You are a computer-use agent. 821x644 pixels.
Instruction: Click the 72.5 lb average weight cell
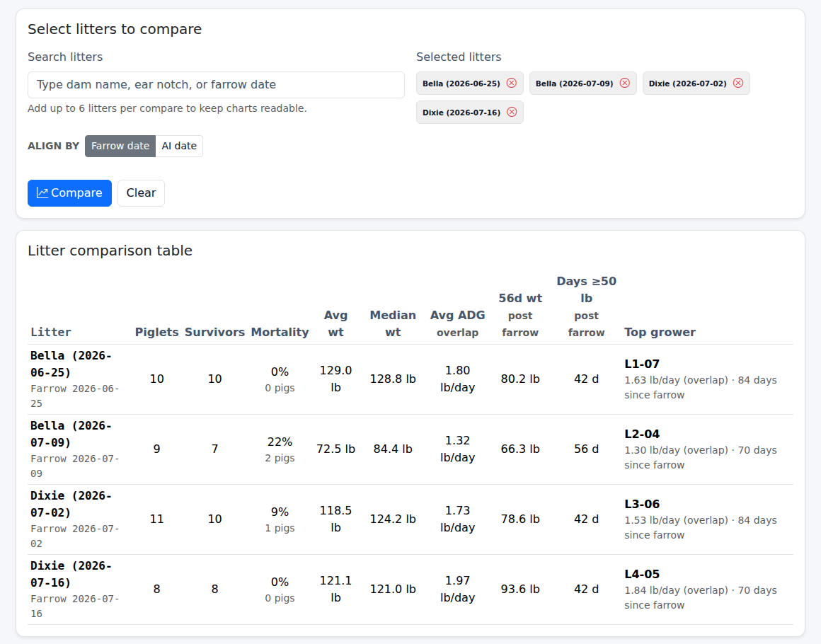coord(335,449)
